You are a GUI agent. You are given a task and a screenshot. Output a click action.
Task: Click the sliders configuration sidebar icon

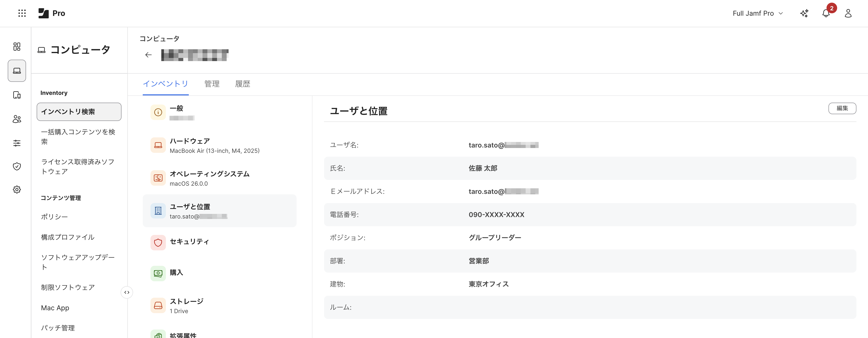(17, 143)
